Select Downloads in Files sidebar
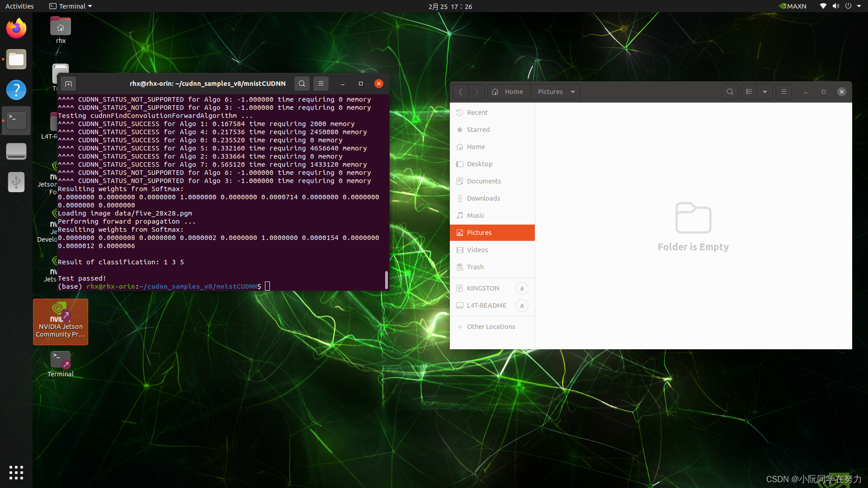The height and width of the screenshot is (488, 868). click(x=492, y=198)
